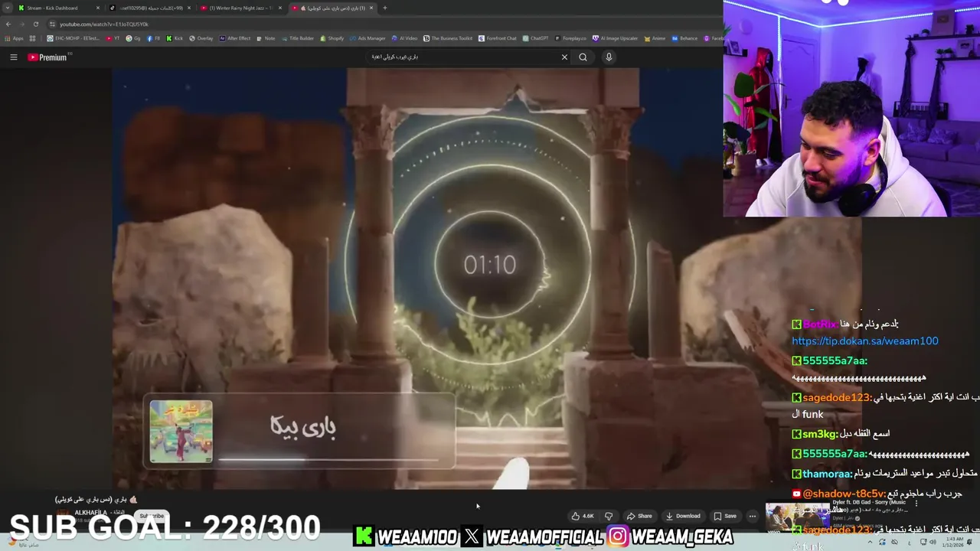Start voice search with the microphone icon
Image resolution: width=980 pixels, height=551 pixels.
609,57
